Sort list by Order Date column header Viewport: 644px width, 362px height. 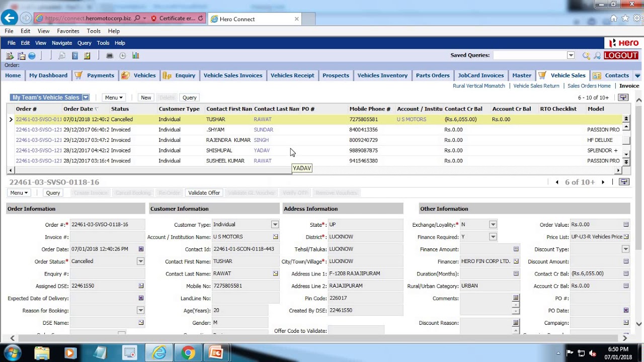click(x=78, y=109)
